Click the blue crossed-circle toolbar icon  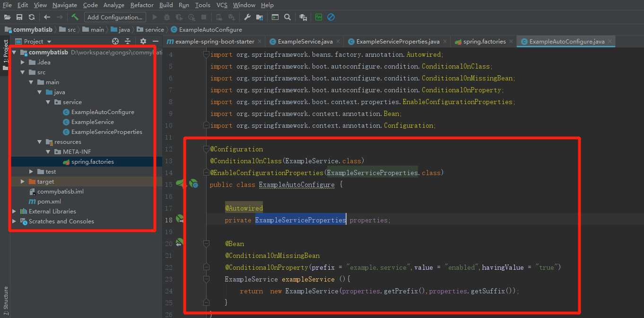tap(331, 17)
